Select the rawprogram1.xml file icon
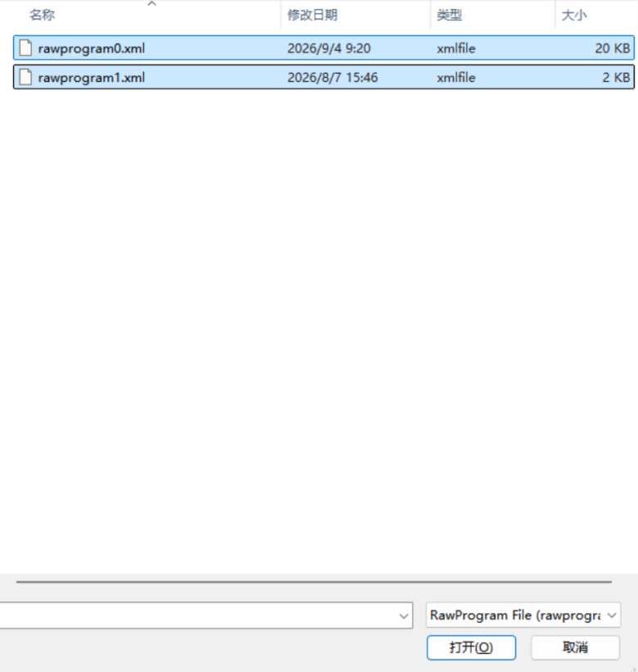This screenshot has width=638, height=672. (25, 77)
